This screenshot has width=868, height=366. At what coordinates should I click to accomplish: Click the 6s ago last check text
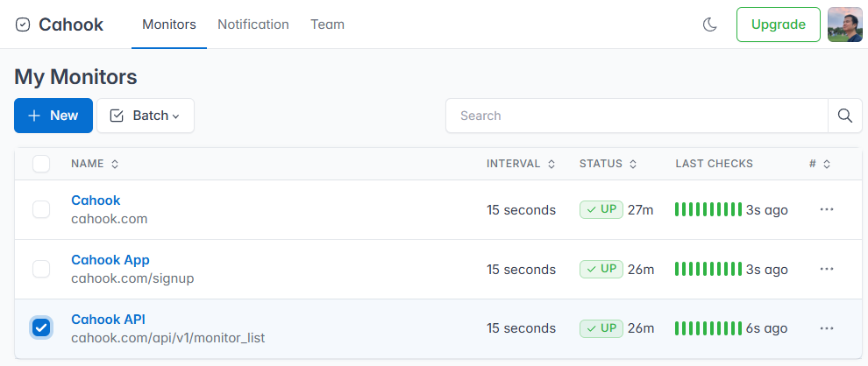click(x=766, y=328)
